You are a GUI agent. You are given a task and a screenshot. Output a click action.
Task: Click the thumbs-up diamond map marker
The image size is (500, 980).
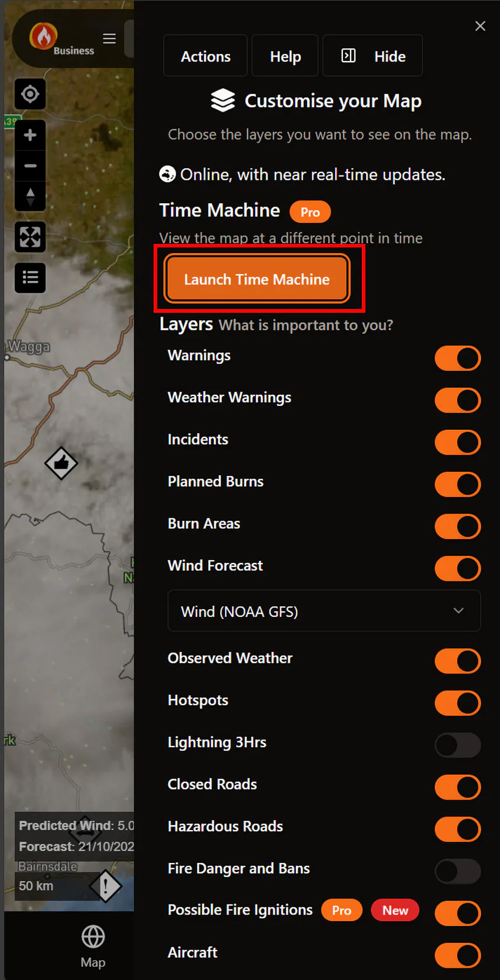pyautogui.click(x=61, y=463)
